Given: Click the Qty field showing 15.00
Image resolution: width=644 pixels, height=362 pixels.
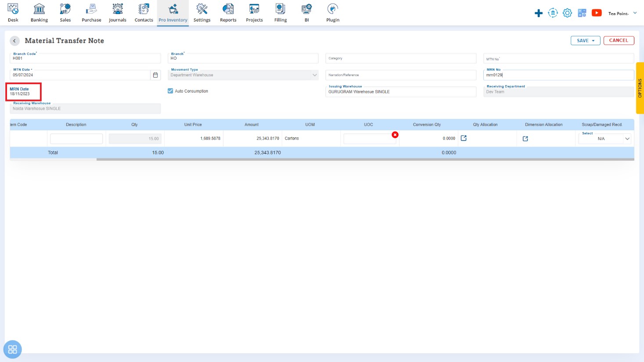Looking at the screenshot, I should (x=135, y=139).
